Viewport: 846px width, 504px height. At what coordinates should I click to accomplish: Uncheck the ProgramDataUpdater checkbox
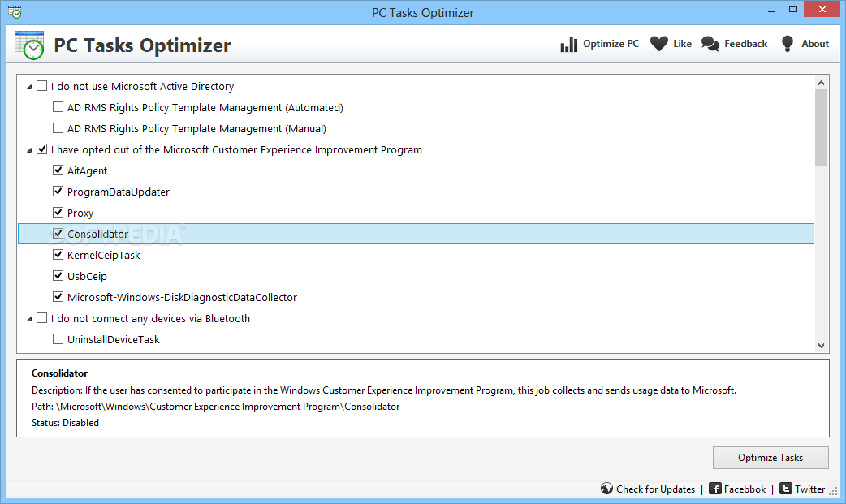(x=58, y=191)
